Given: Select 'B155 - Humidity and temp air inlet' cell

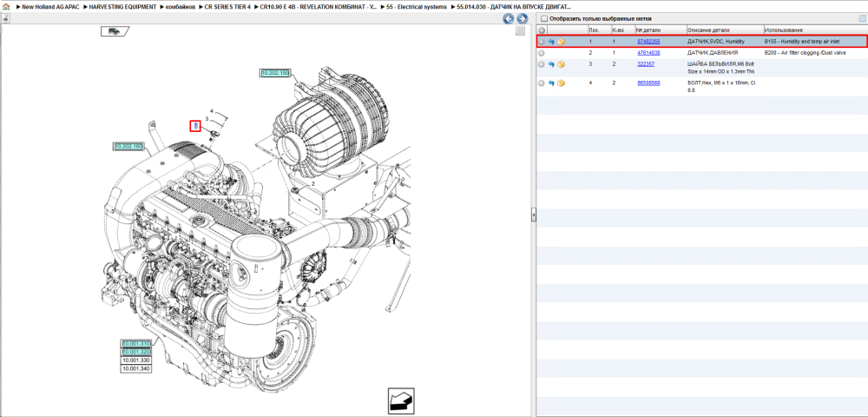Looking at the screenshot, I should (802, 42).
